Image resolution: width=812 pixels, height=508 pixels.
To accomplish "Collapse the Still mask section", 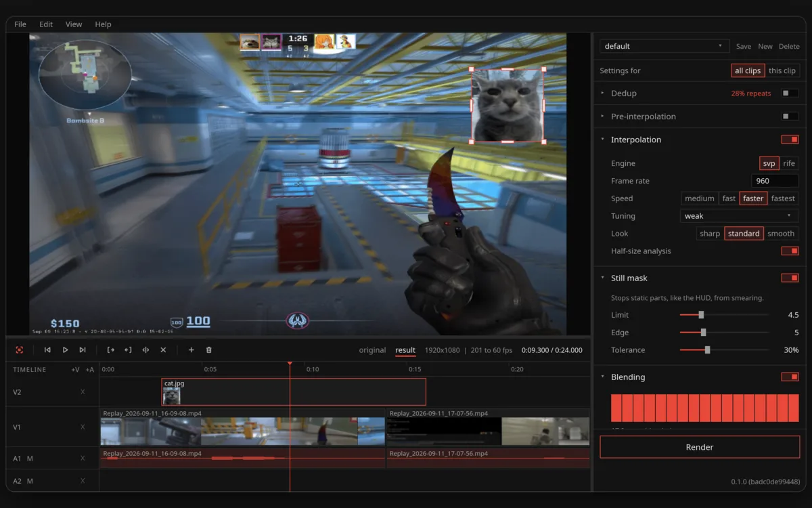I will 602,278.
